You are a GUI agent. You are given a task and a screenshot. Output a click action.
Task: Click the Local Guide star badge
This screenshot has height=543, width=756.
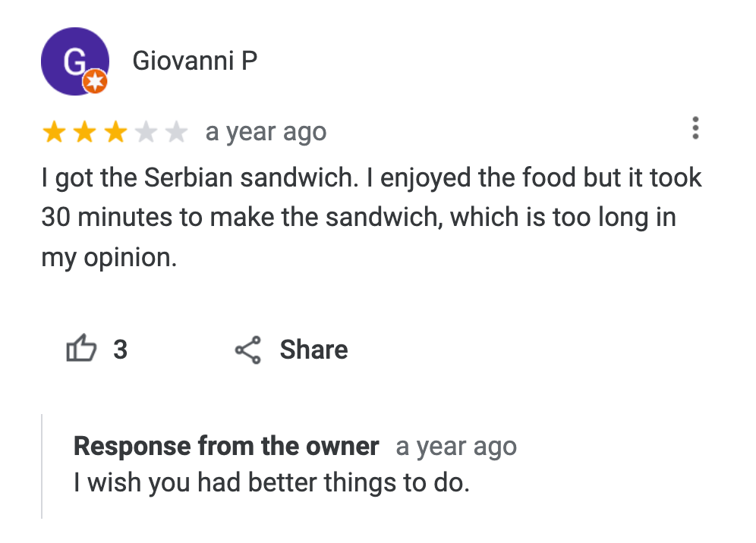pyautogui.click(x=95, y=81)
